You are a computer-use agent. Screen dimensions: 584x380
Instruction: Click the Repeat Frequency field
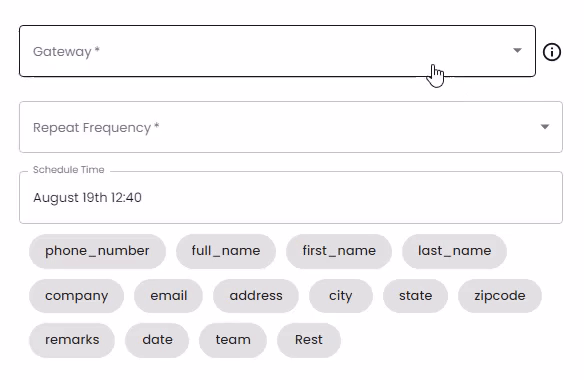coord(291,127)
